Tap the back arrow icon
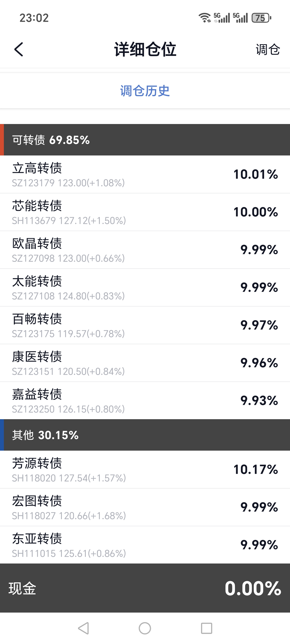Screen dimensions: 290x644 [x=19, y=49]
